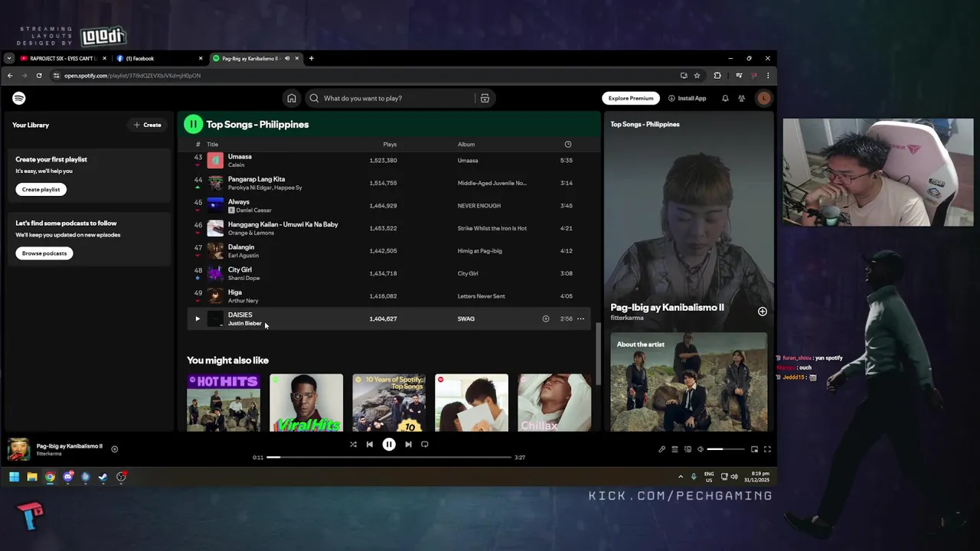Open the Chillax playlist thumbnail
This screenshot has width=980, height=551.
(x=554, y=403)
